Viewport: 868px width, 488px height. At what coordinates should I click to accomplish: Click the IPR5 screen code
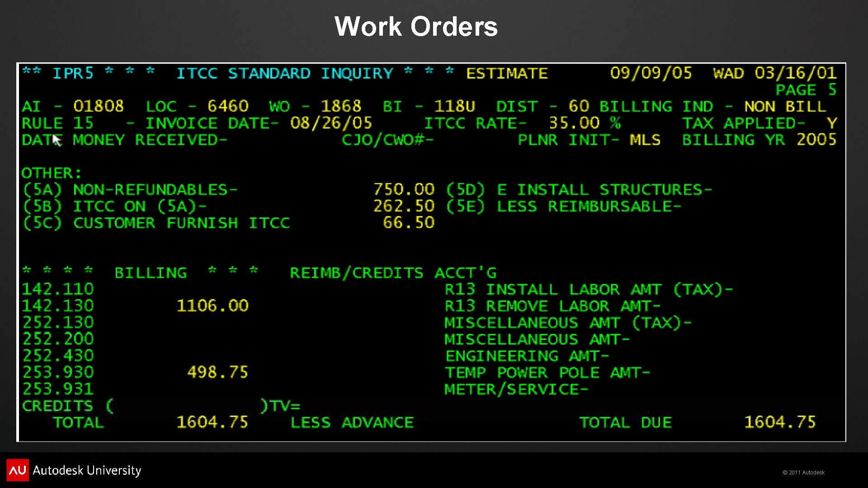(73, 73)
